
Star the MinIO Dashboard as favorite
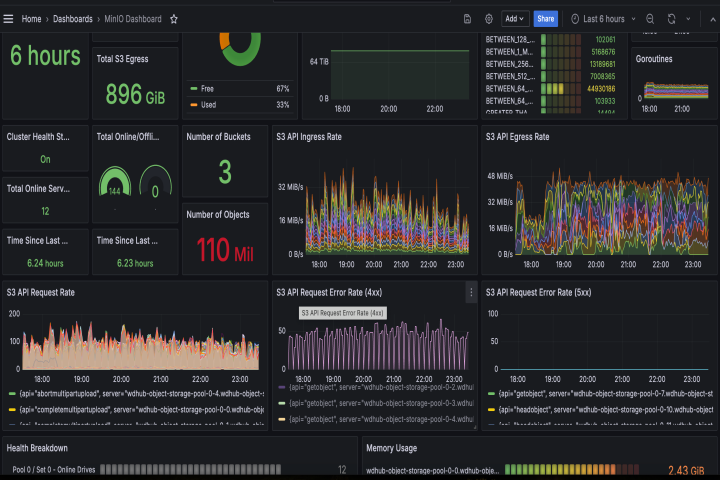point(174,19)
